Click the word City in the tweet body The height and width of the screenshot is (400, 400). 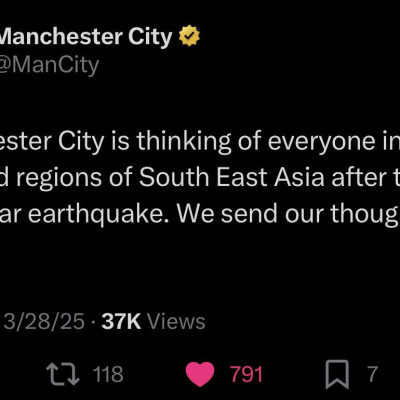click(x=81, y=143)
